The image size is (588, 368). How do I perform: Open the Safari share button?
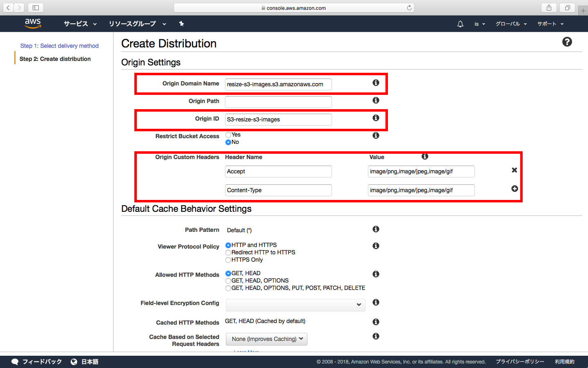(549, 8)
